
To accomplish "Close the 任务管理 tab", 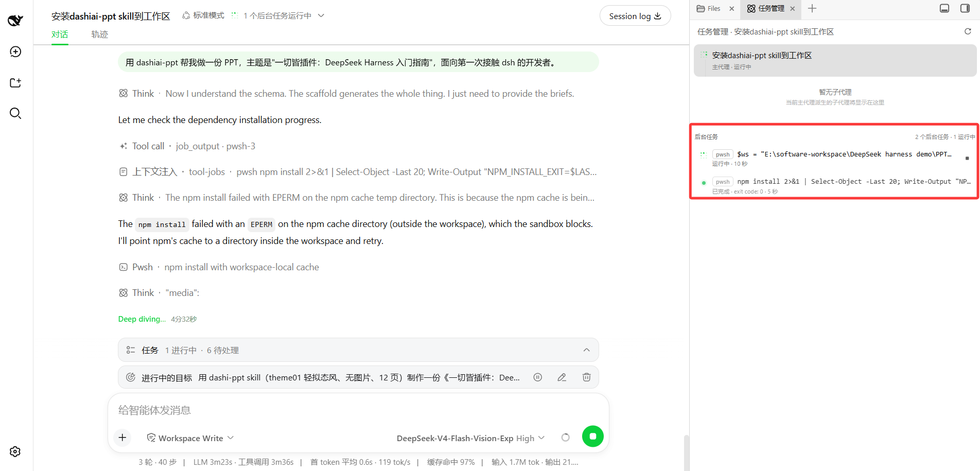I will click(793, 9).
